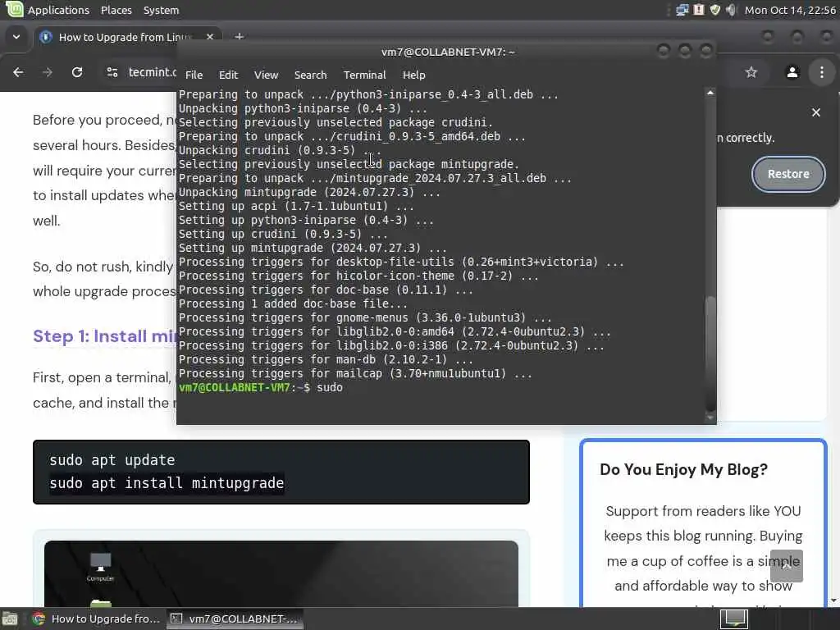Image resolution: width=840 pixels, height=630 pixels.
Task: Bookmark this page with star icon
Action: click(x=751, y=72)
